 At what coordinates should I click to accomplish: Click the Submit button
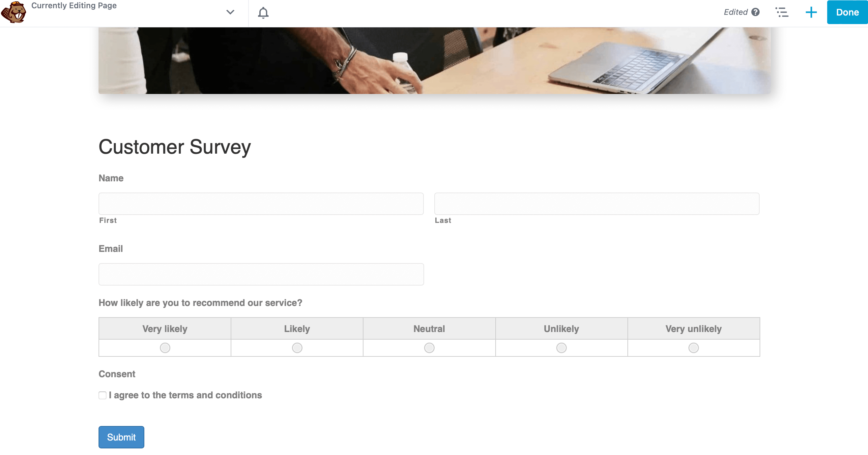point(121,437)
